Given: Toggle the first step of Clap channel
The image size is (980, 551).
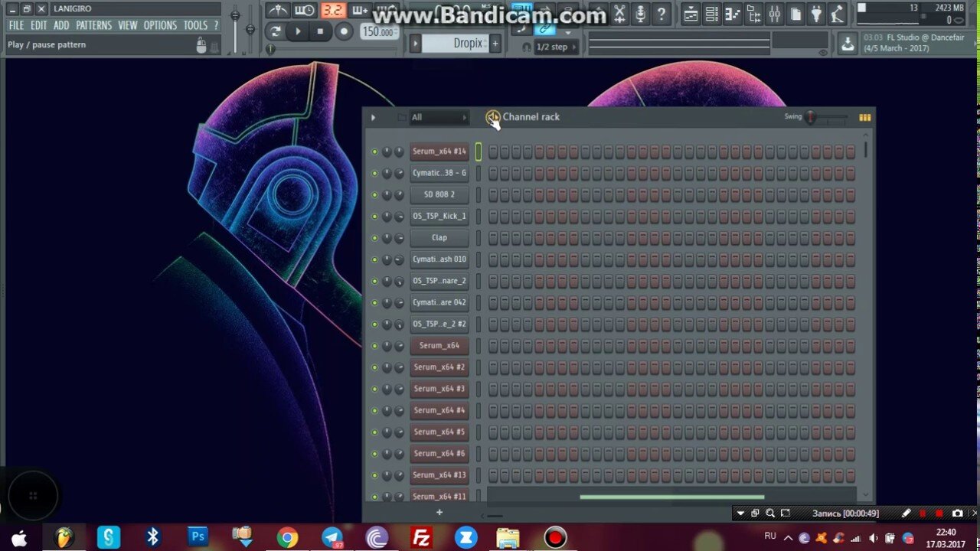Looking at the screenshot, I should (x=493, y=238).
